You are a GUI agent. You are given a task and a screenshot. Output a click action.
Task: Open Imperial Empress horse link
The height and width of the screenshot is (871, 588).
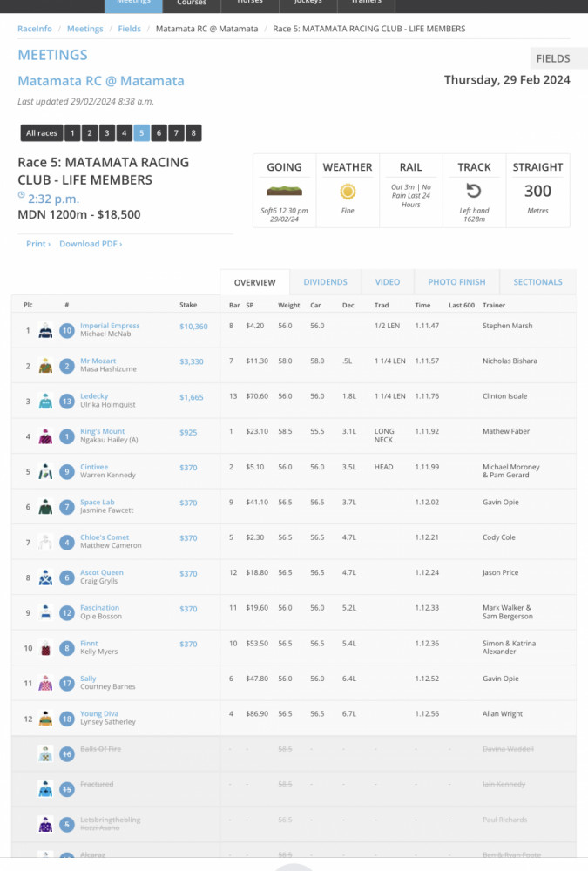[x=110, y=326]
